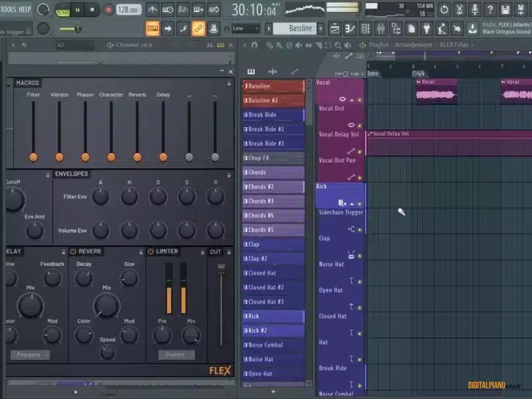Open the mixer from the toolbar

click(x=381, y=29)
